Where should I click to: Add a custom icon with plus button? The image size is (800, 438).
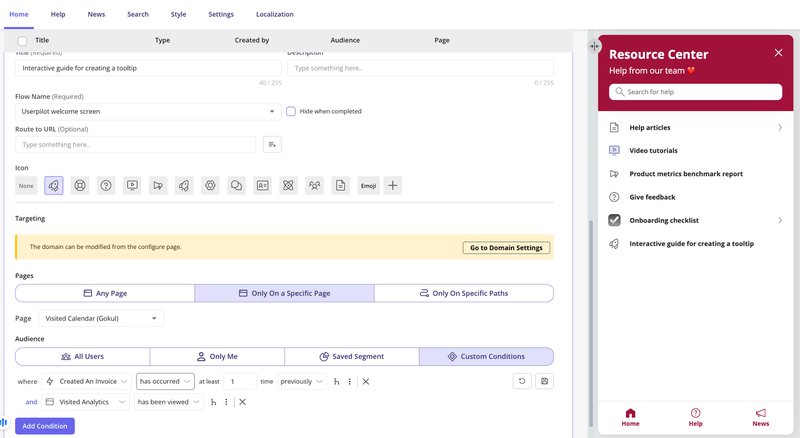tap(392, 185)
